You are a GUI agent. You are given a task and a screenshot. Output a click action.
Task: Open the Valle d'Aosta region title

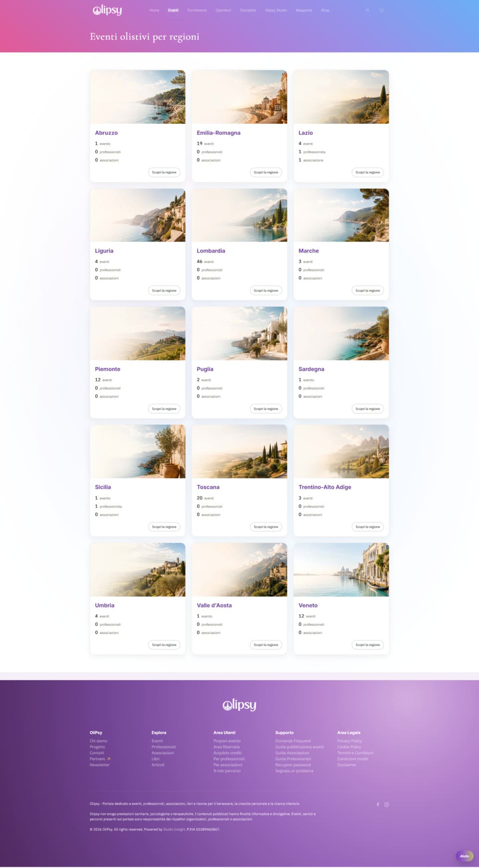(214, 605)
